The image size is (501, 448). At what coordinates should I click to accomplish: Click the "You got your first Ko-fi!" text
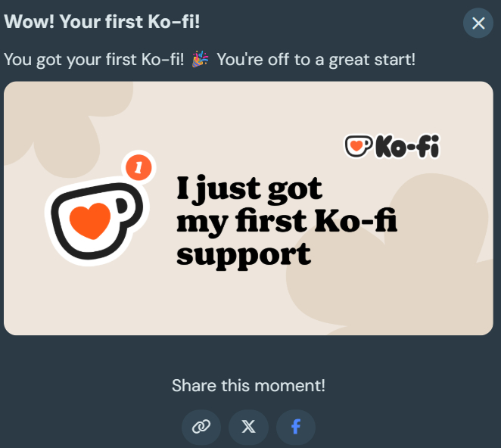coord(94,59)
